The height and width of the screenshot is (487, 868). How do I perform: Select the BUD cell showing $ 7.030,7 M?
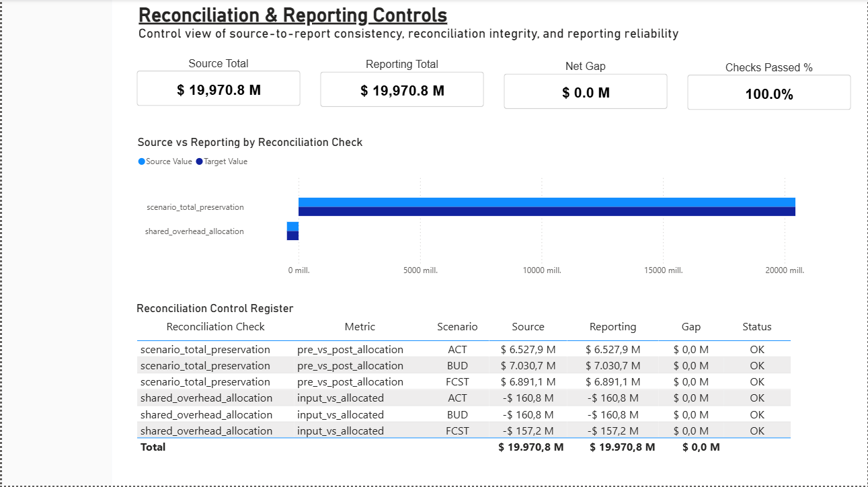coord(528,365)
